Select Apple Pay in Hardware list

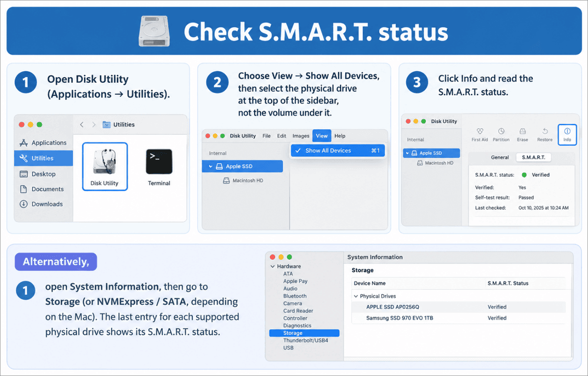(x=295, y=281)
